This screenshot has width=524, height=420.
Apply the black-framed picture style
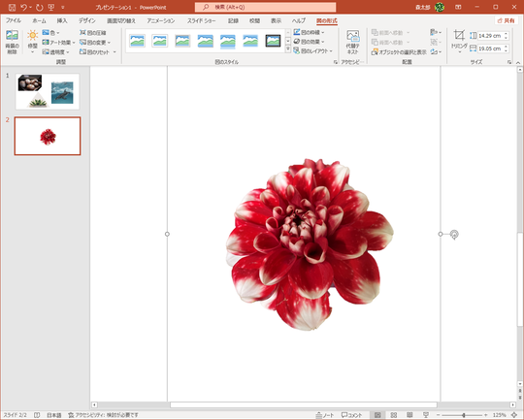(273, 41)
